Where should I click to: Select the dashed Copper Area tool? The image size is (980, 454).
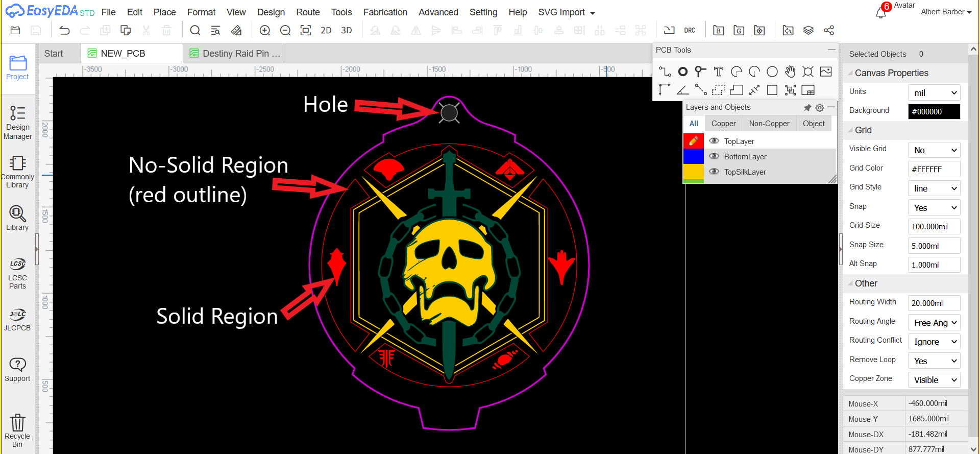(x=719, y=90)
